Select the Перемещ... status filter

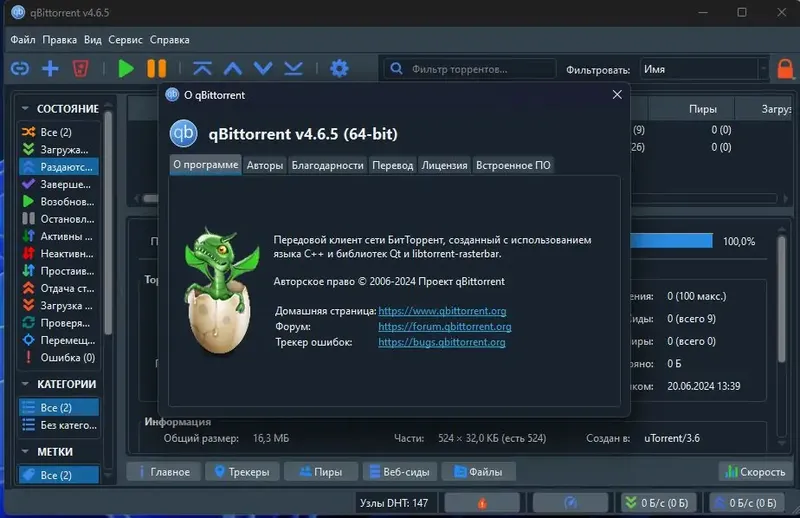click(59, 340)
